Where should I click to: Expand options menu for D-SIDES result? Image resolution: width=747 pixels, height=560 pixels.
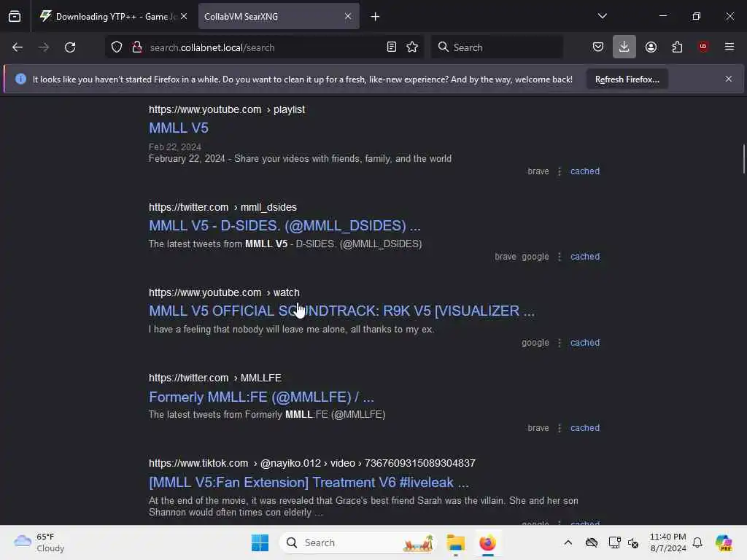560,257
